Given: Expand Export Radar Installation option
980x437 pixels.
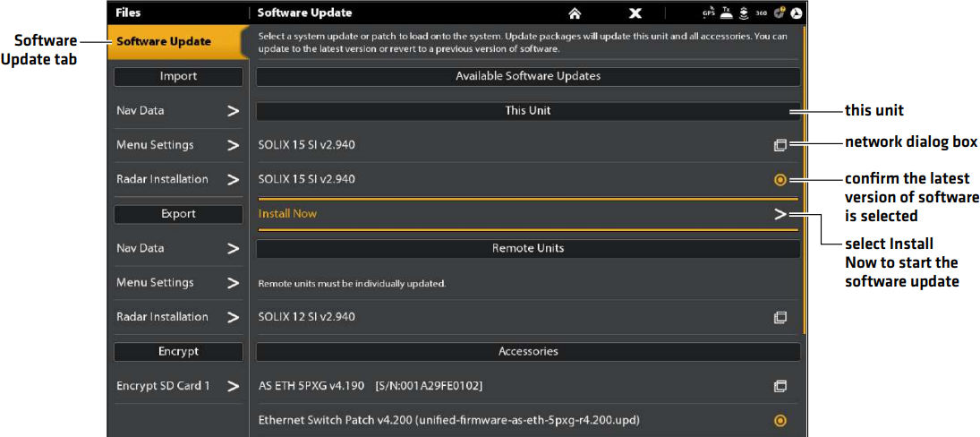Looking at the screenshot, I should (178, 317).
